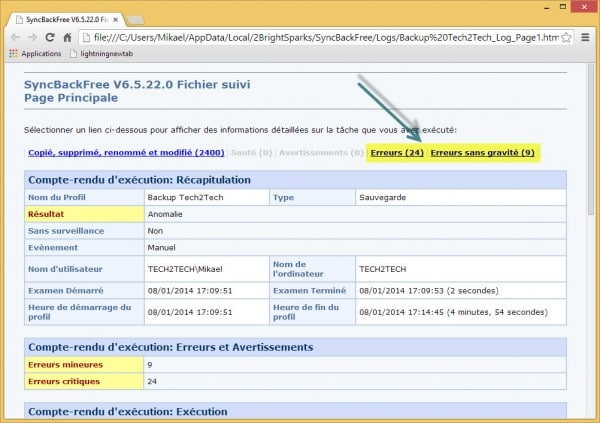
Task: Select 08/01/2014 17:14:45 end time value
Action: tap(461, 312)
